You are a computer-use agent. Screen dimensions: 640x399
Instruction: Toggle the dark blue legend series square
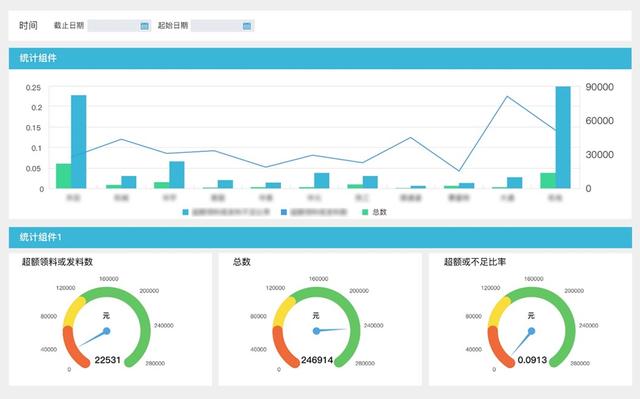284,212
